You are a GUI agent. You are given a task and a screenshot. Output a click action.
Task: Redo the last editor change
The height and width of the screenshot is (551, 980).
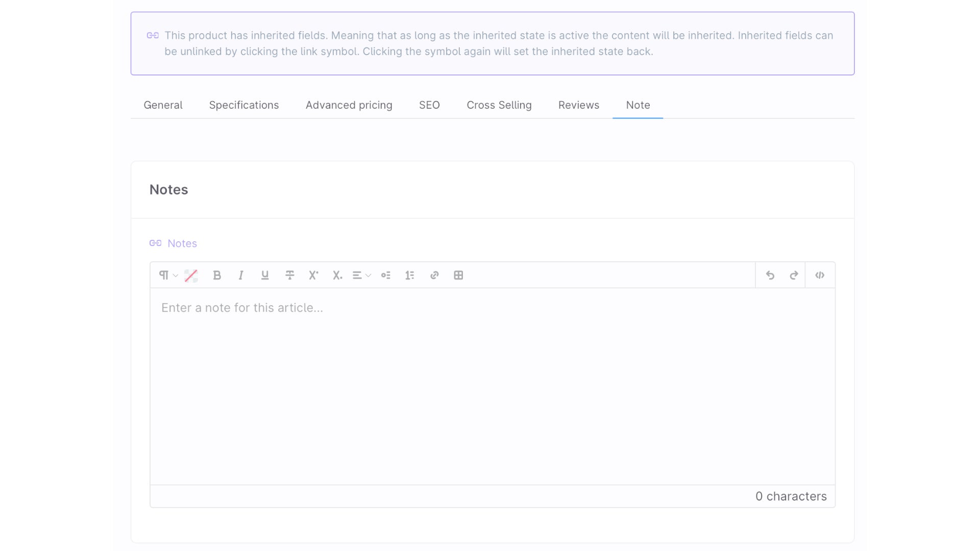click(x=794, y=275)
